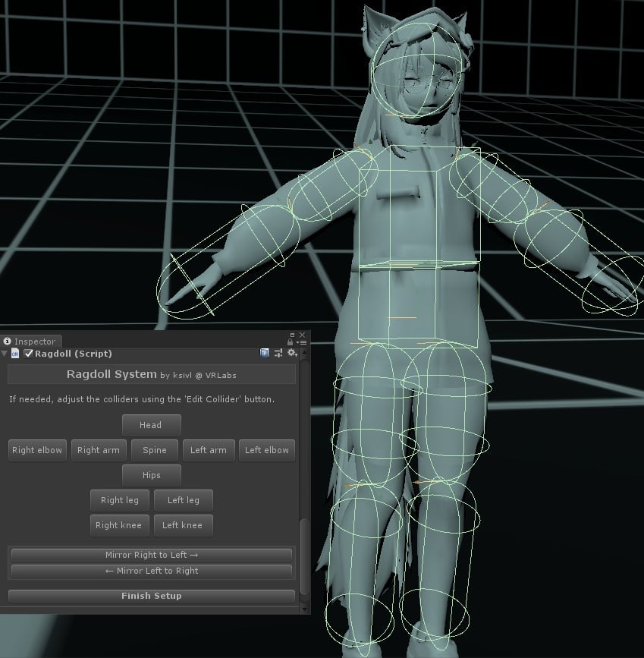
Task: Select the Left knee collider
Action: click(183, 524)
